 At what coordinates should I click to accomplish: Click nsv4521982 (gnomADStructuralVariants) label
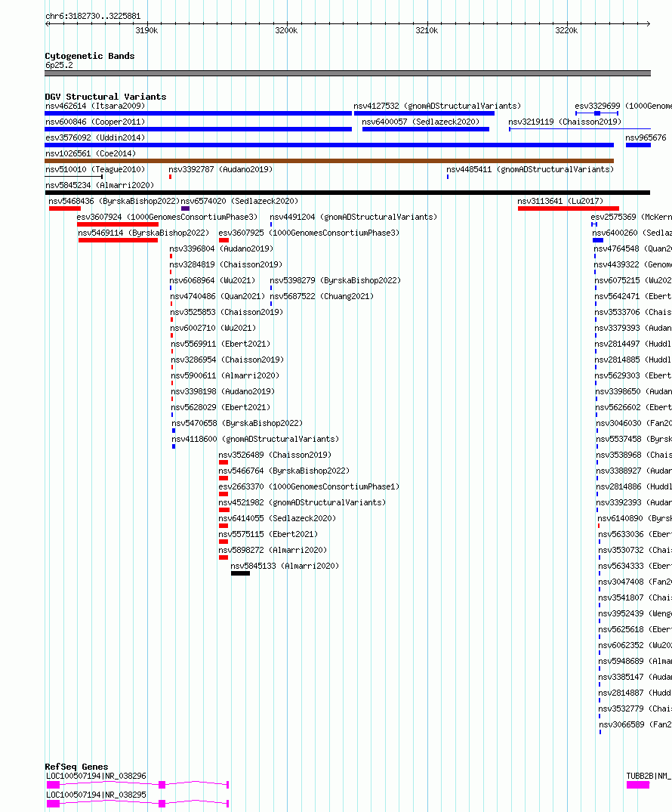tap(302, 502)
